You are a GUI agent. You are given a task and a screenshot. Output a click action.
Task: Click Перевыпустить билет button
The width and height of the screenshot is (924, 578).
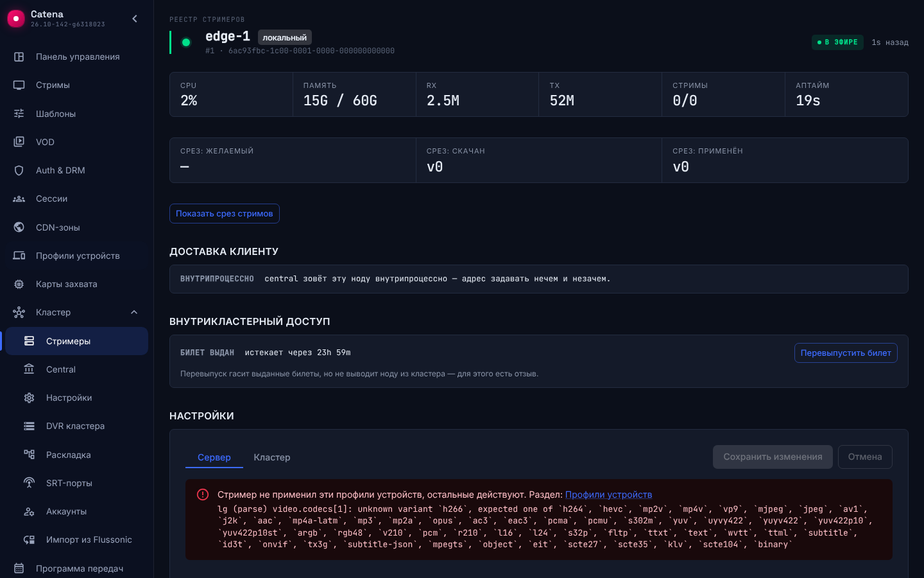846,353
